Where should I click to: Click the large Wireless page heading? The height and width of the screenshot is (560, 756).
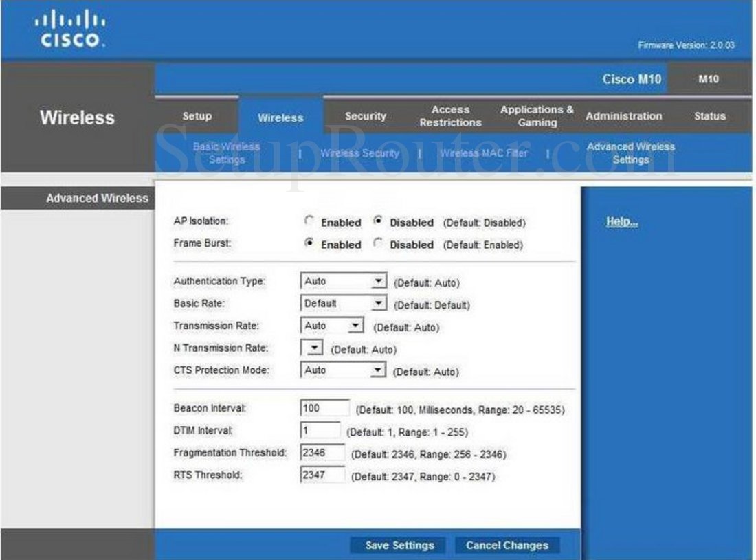(77, 117)
